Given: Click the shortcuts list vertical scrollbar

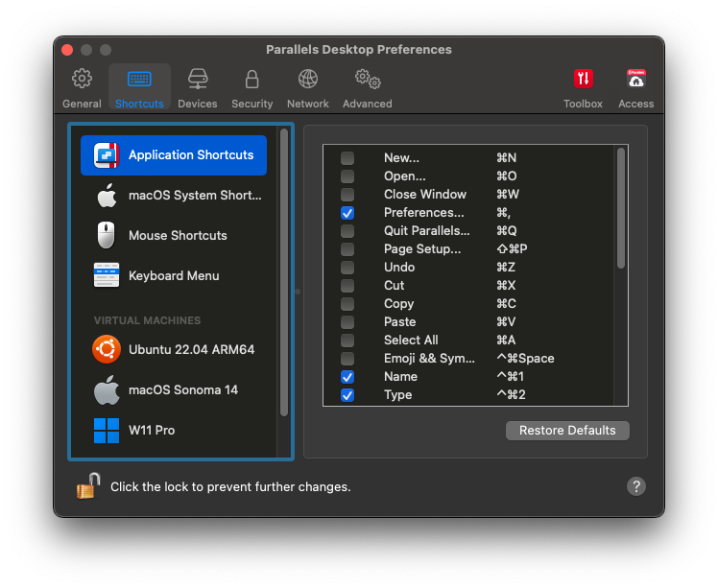Looking at the screenshot, I should coord(621,208).
